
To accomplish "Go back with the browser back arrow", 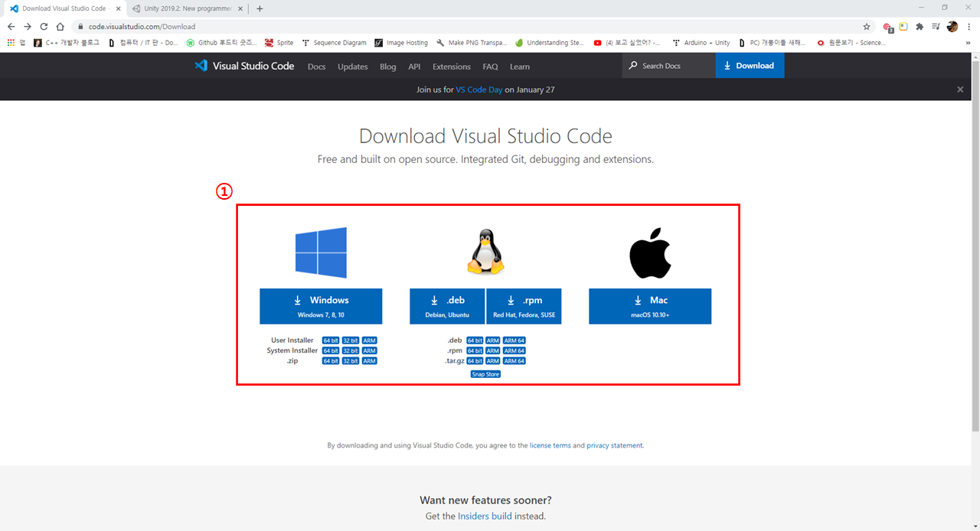I will click(x=11, y=26).
